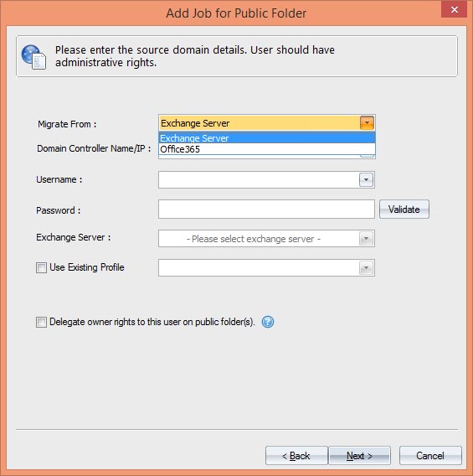Screen dimensions: 473x476
Task: Focus the Password input field
Action: (x=266, y=210)
